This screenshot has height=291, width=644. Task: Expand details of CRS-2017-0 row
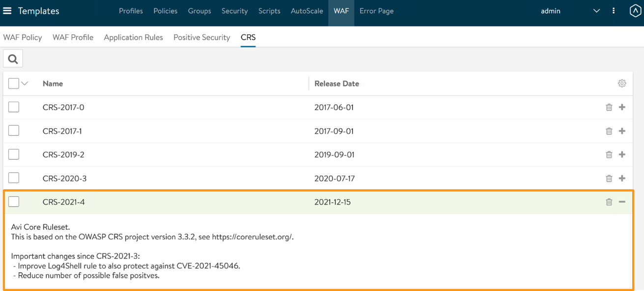(622, 107)
